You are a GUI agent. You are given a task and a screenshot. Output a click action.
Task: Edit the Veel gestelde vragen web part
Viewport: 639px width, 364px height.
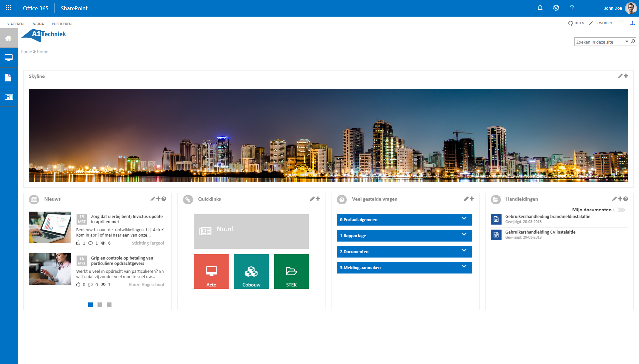pyautogui.click(x=466, y=199)
